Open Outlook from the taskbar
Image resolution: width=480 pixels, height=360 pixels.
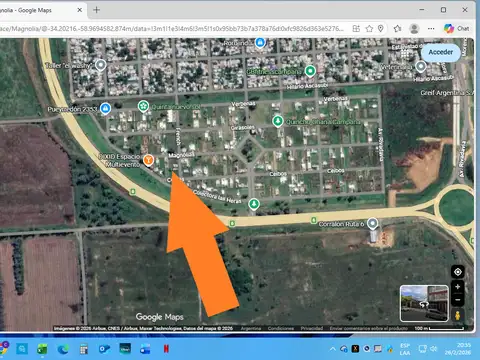[104, 349]
